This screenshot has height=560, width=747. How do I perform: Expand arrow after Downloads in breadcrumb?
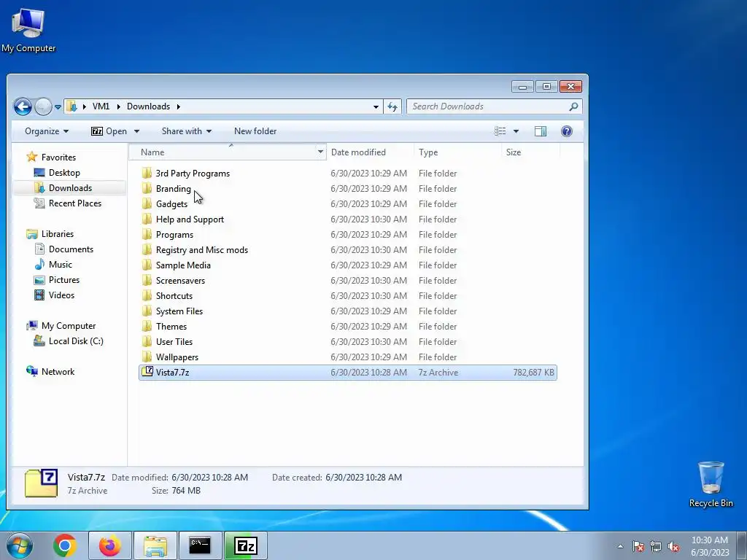pyautogui.click(x=179, y=106)
